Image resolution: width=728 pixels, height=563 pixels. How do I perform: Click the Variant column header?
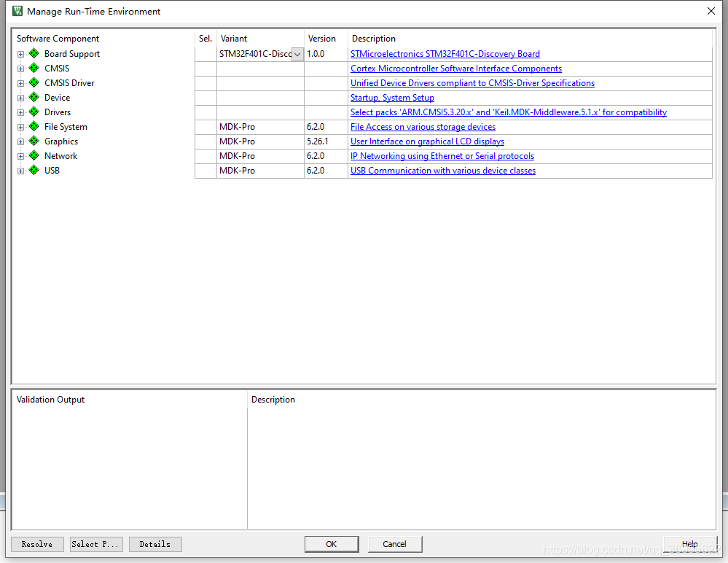pos(233,39)
